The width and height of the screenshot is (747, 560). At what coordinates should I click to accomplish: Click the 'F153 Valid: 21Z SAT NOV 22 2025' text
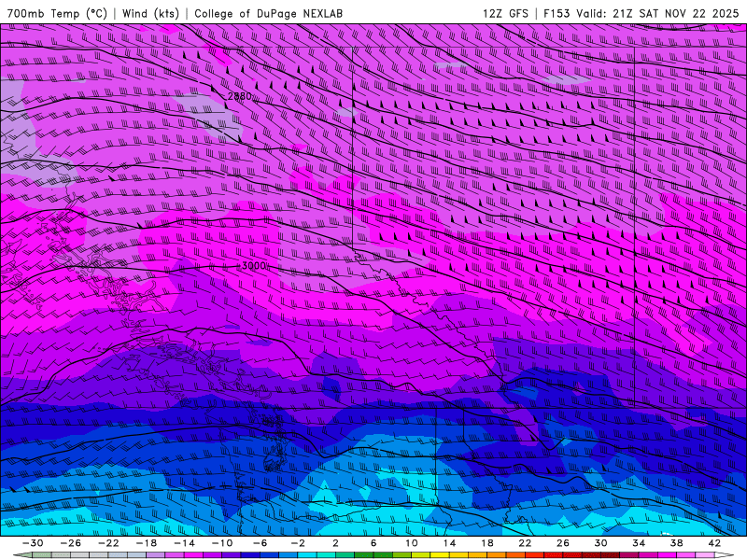(x=641, y=13)
